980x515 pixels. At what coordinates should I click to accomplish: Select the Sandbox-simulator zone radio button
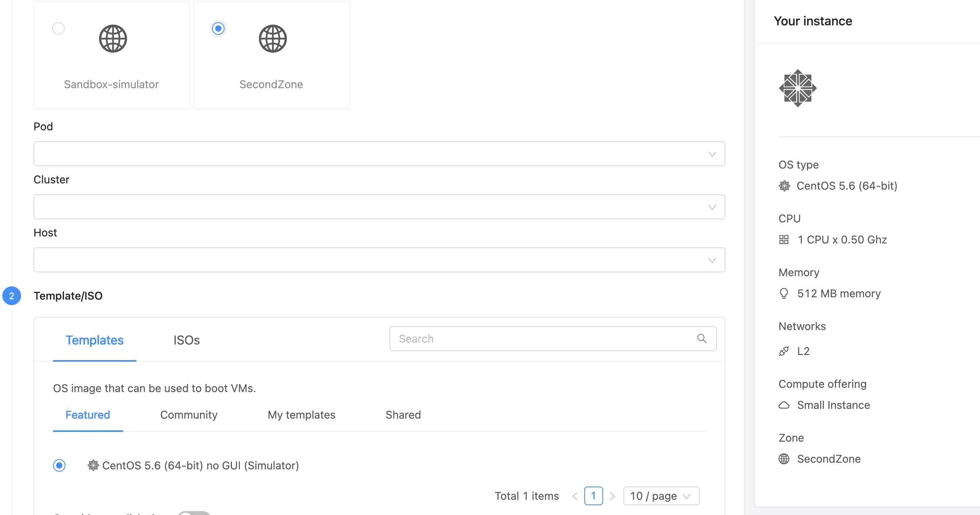tap(58, 28)
